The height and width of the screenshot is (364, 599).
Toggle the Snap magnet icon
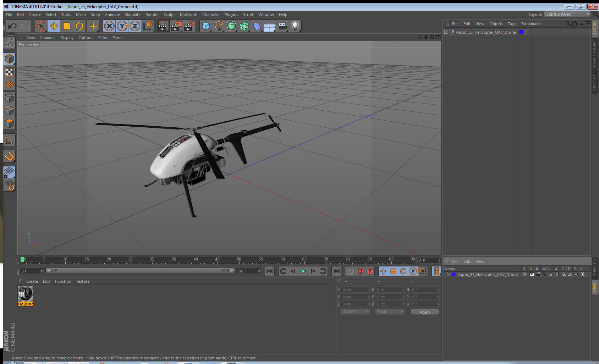(x=9, y=156)
